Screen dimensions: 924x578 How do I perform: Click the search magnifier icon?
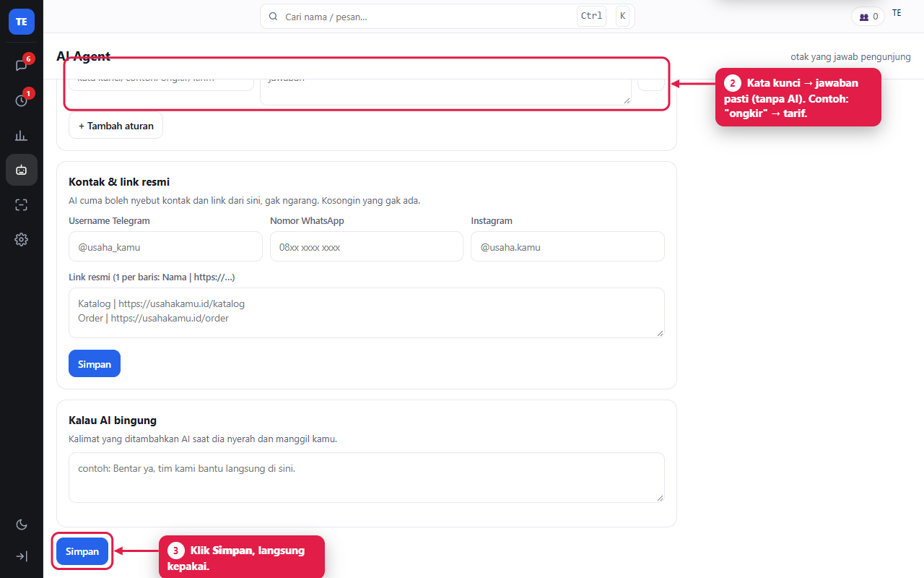(x=273, y=16)
